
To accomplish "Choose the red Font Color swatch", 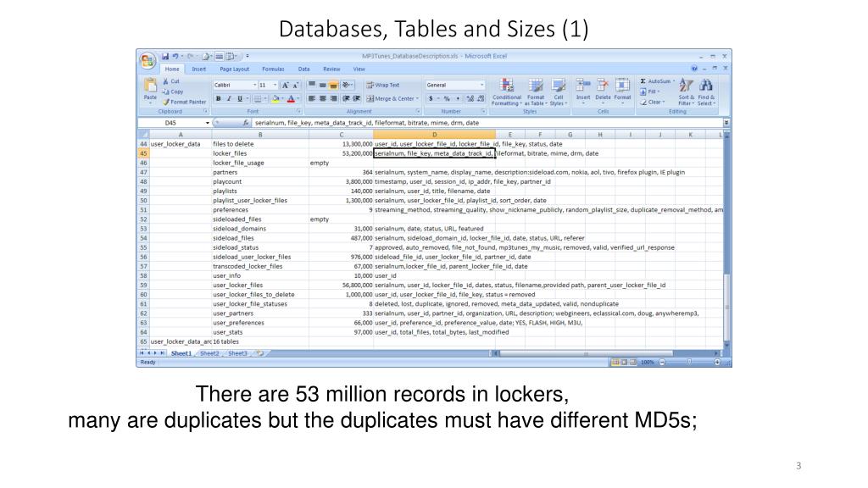I will 292,98.
